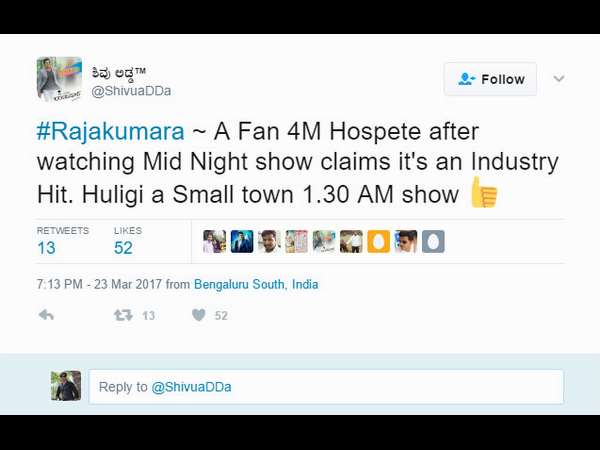Open the orange egg avatar
The width and height of the screenshot is (600, 450).
378,241
